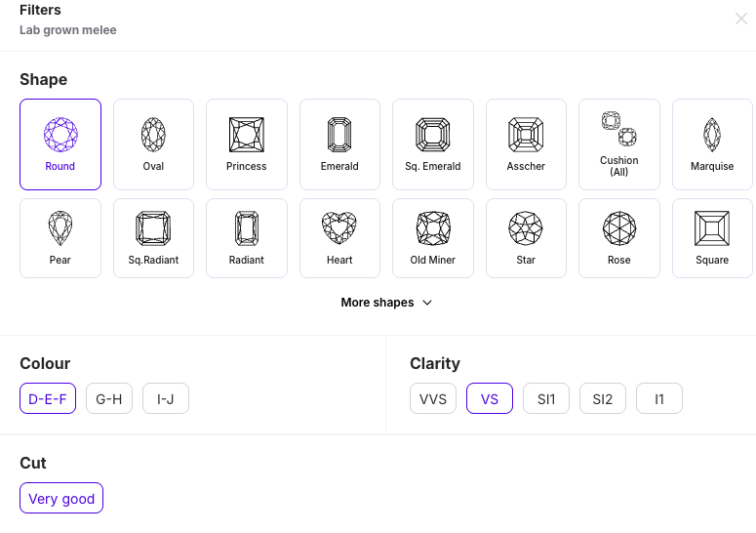756x533 pixels.
Task: Toggle the VS clarity filter
Action: [x=490, y=398]
